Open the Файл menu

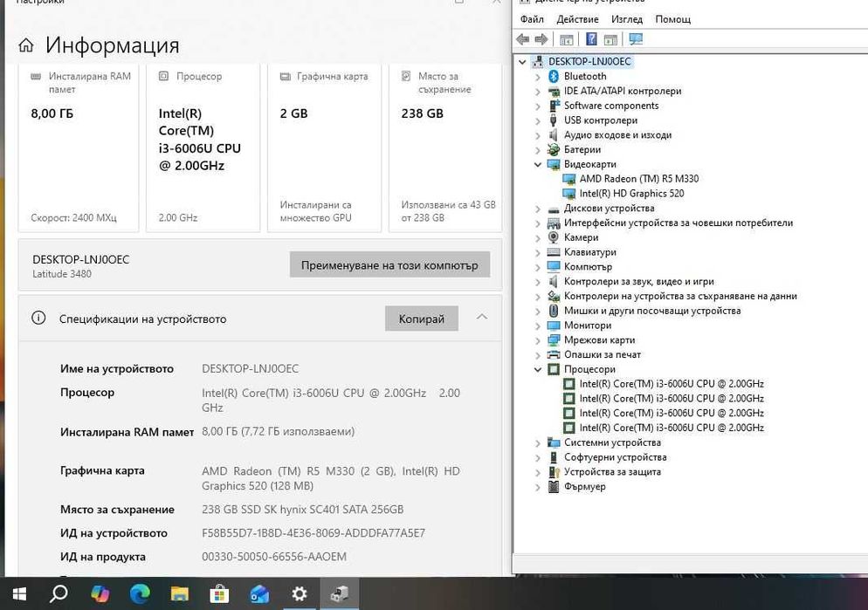click(532, 19)
